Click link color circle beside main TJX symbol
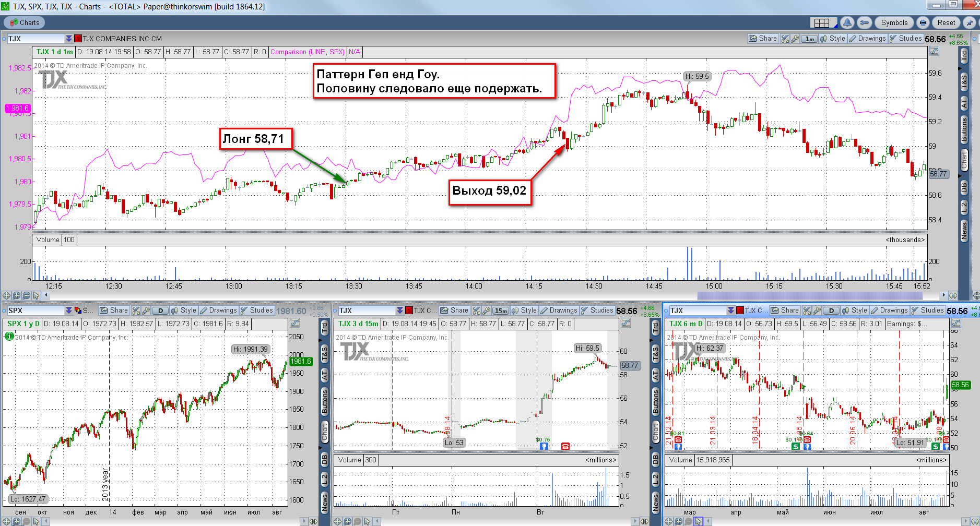Image resolution: width=980 pixels, height=526 pixels. point(4,39)
